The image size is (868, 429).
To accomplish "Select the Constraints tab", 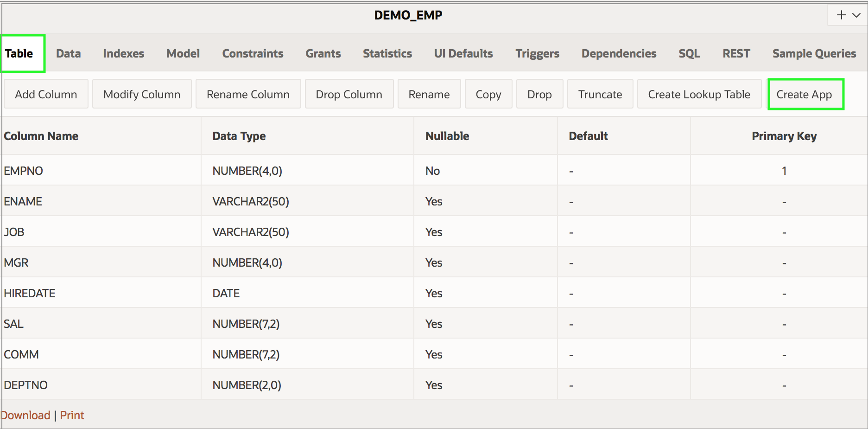I will (253, 54).
